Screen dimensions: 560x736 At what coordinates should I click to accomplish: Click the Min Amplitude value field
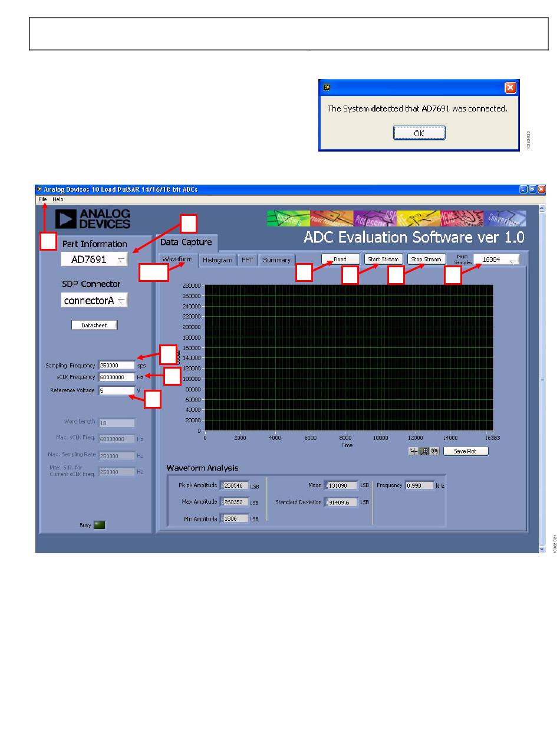[x=234, y=519]
